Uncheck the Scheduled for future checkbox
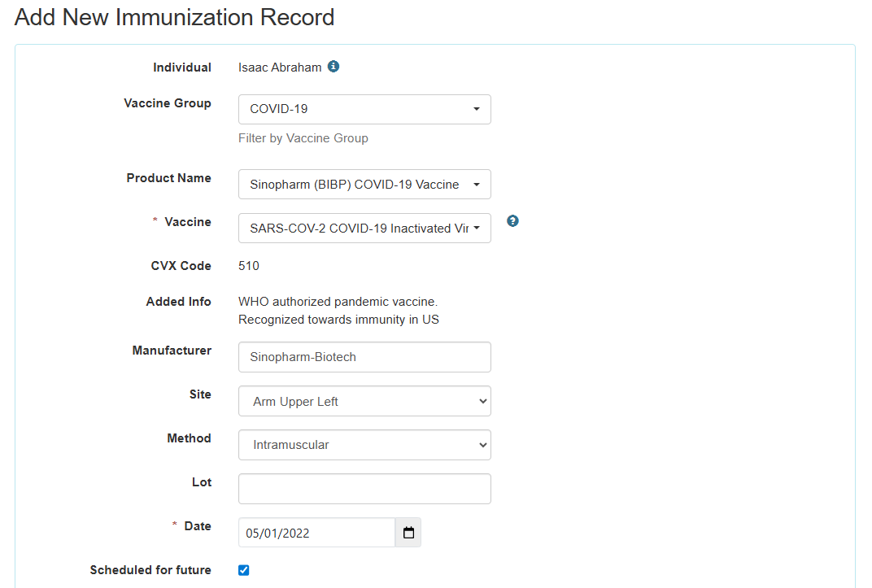Viewport: 872px width, 588px height. click(243, 570)
